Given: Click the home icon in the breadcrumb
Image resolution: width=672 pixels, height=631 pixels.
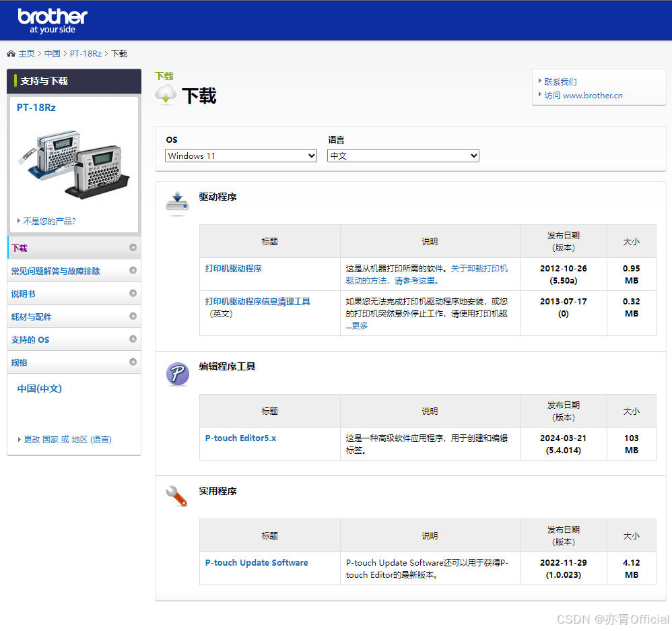Looking at the screenshot, I should [x=11, y=54].
